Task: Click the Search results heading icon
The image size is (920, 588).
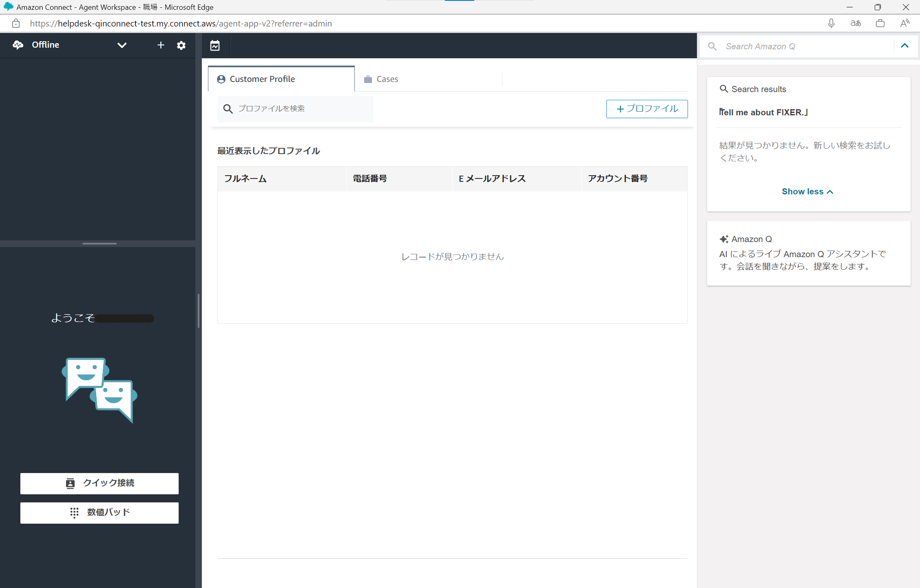Action: coord(724,89)
